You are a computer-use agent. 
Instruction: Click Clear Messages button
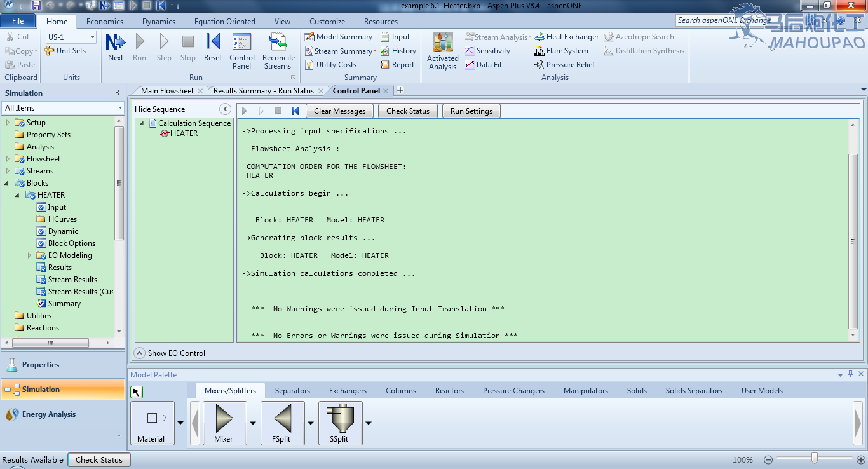[x=339, y=111]
